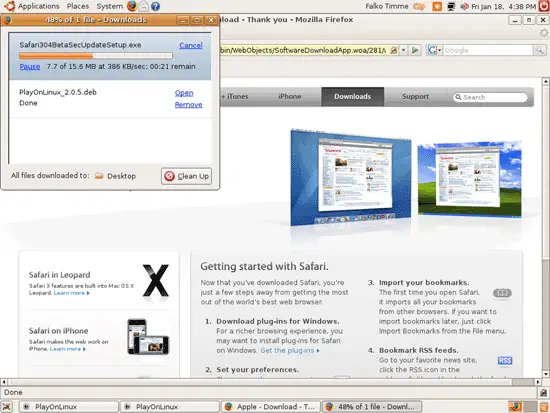Viewport: 550px width, 413px height.
Task: Open the PlayOnLinux_2.0.5.deb download
Action: [x=184, y=93]
